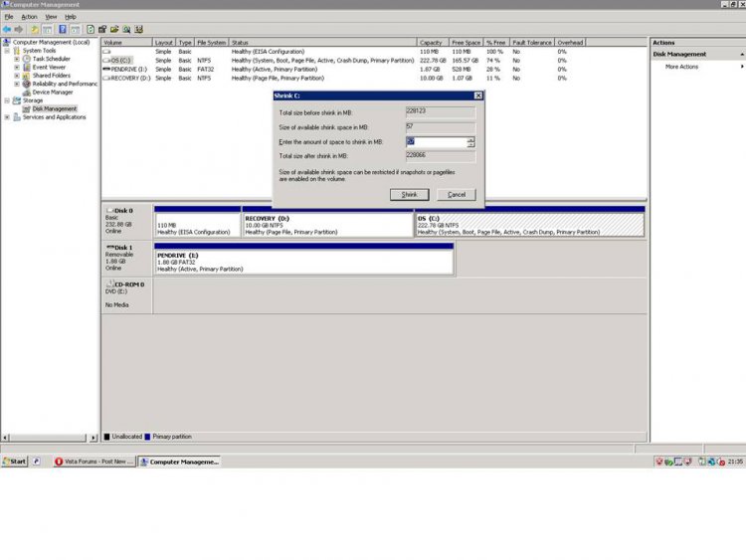Click the Disk 0 drive icon

tap(109, 211)
